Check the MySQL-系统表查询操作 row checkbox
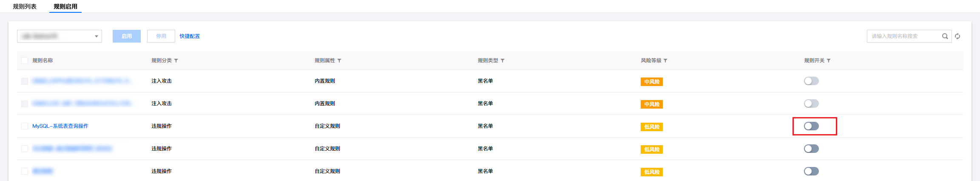This screenshot has width=980, height=181. [x=25, y=126]
